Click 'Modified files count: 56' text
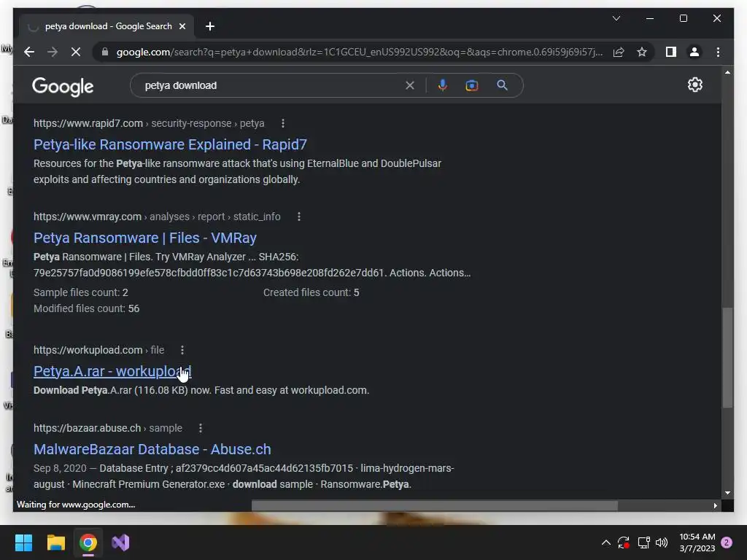The image size is (747, 560). pos(86,308)
